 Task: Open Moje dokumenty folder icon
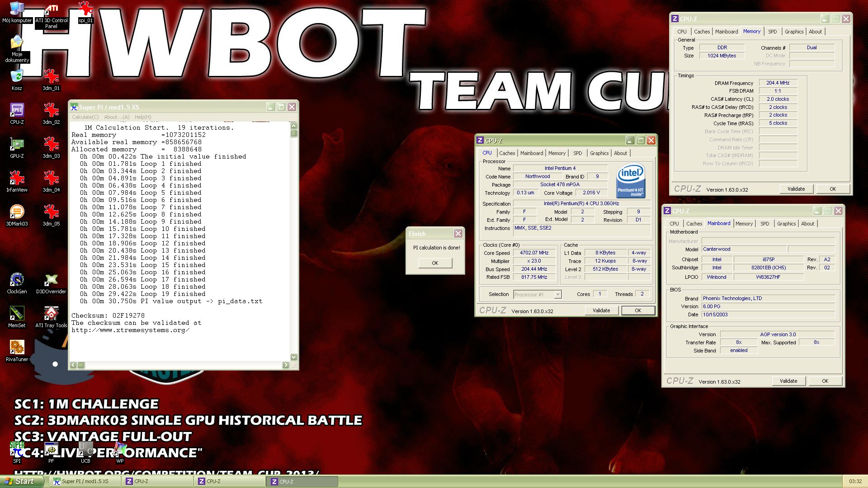tap(17, 49)
